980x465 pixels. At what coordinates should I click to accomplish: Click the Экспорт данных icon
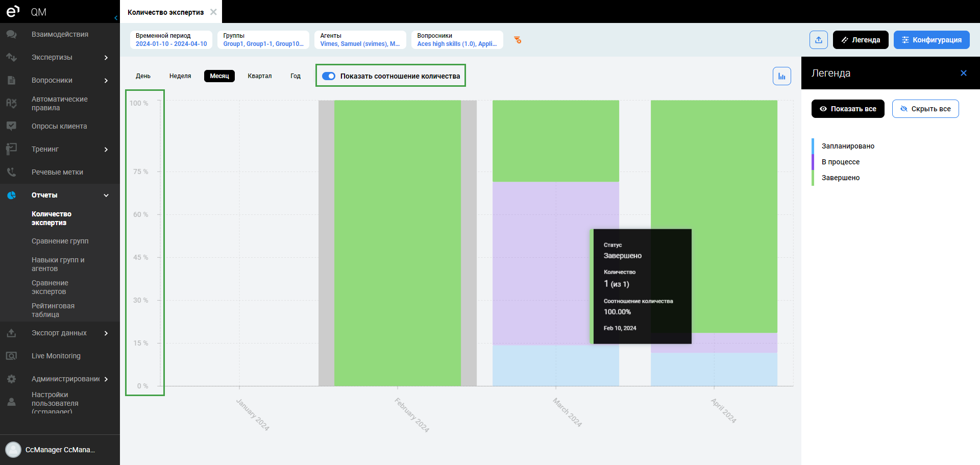pyautogui.click(x=11, y=333)
